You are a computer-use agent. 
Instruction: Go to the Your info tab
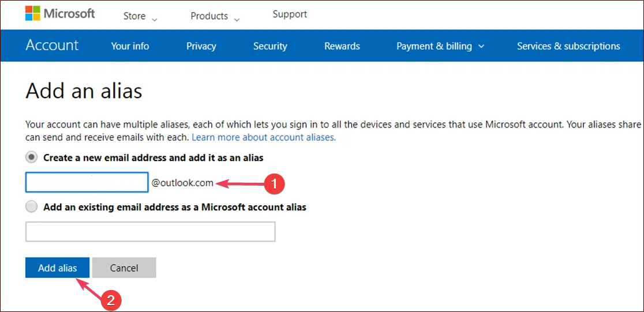130,46
